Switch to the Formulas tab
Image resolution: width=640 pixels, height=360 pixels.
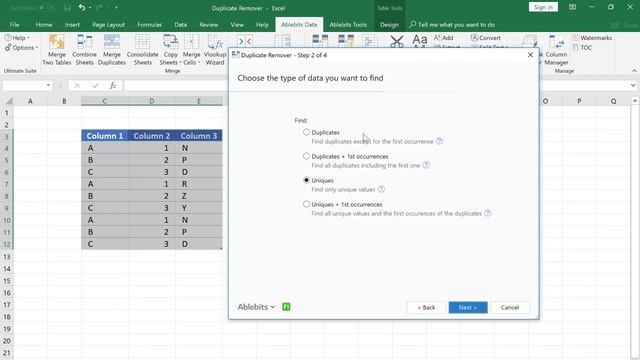pyautogui.click(x=149, y=24)
